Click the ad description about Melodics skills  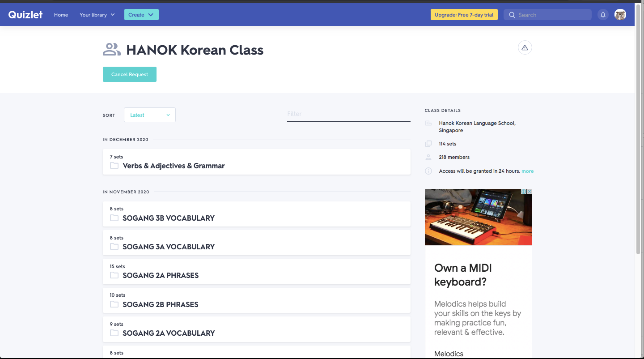click(478, 318)
